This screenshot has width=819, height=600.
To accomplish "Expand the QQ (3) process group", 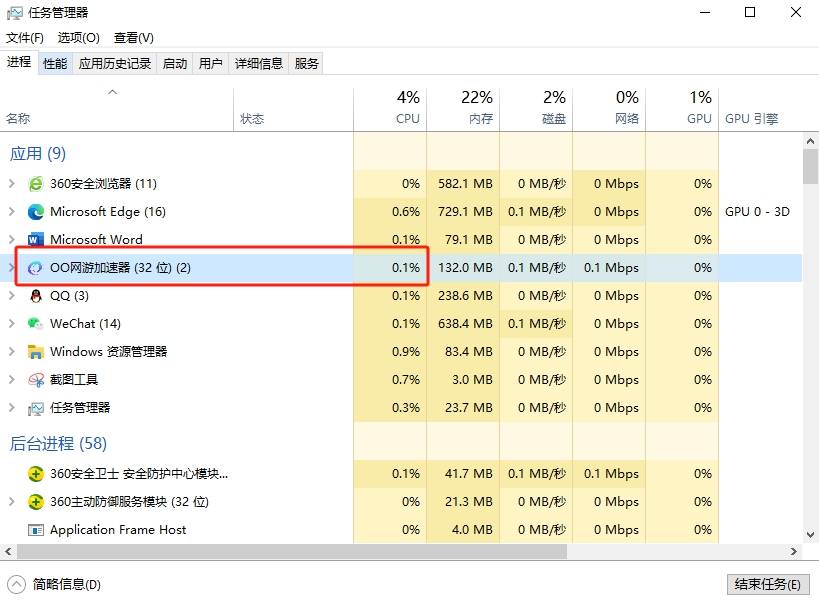I will click(11, 296).
